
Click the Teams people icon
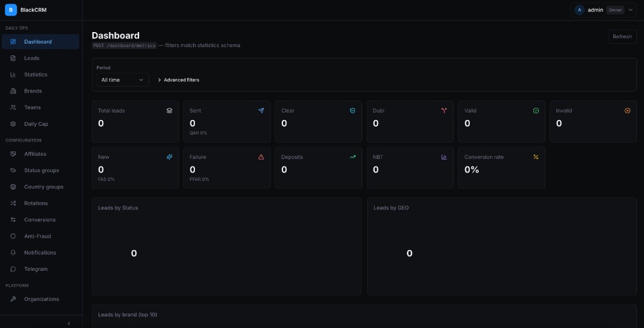(13, 107)
